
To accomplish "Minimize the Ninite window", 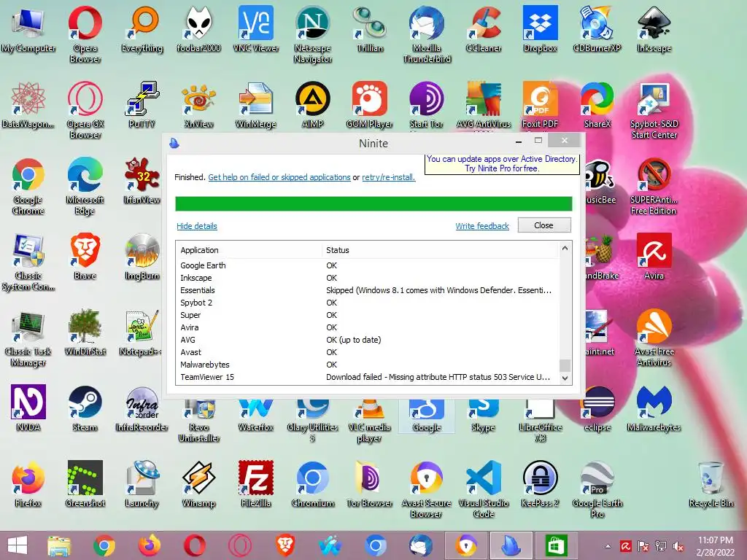I will point(519,141).
